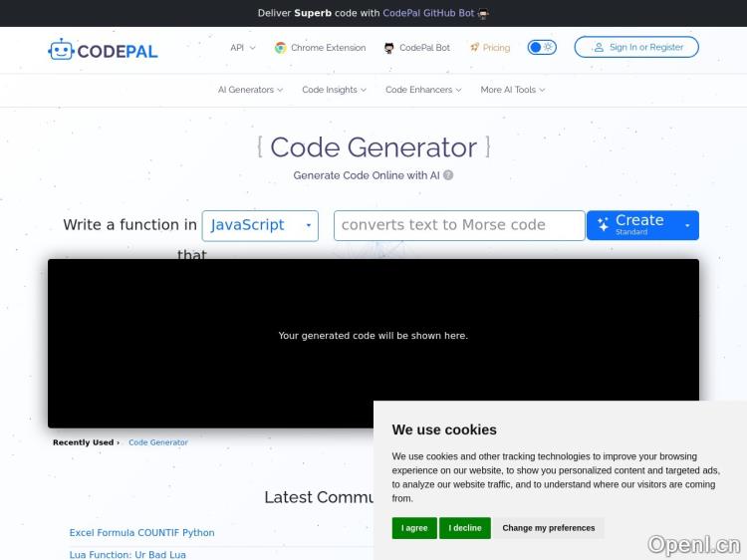747x560 pixels.
Task: Click the Pricing tag icon
Action: pos(475,48)
